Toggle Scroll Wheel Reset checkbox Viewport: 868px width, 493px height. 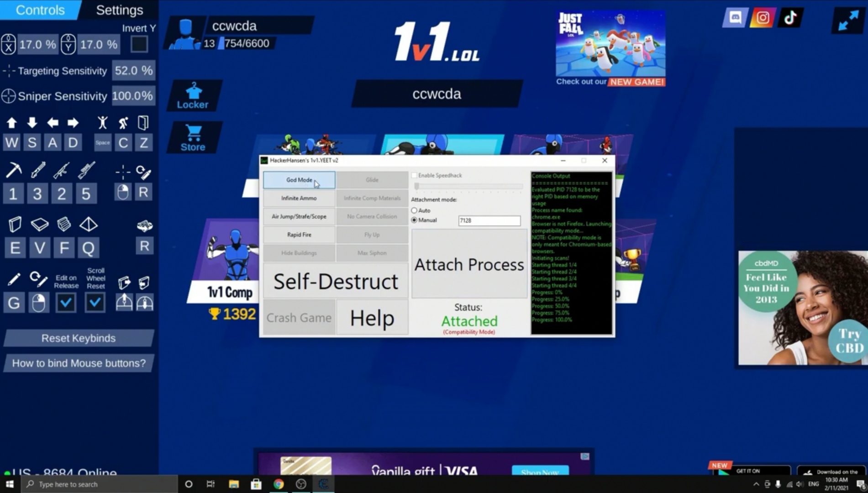95,303
